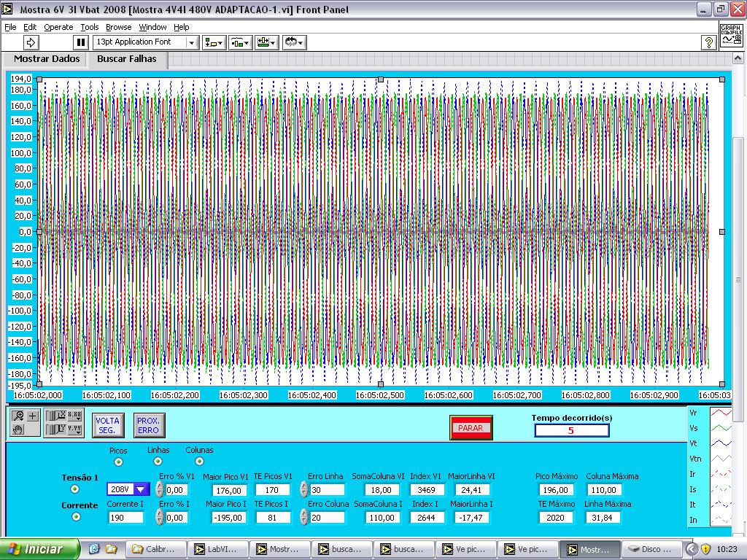
Task: Toggle the Colunas indicator button
Action: coord(199,461)
